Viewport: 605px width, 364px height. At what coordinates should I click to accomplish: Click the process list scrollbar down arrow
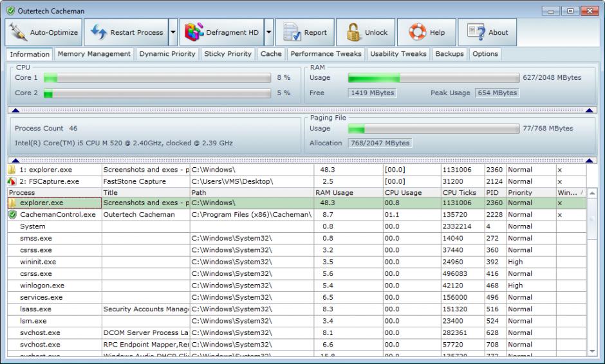(x=592, y=351)
